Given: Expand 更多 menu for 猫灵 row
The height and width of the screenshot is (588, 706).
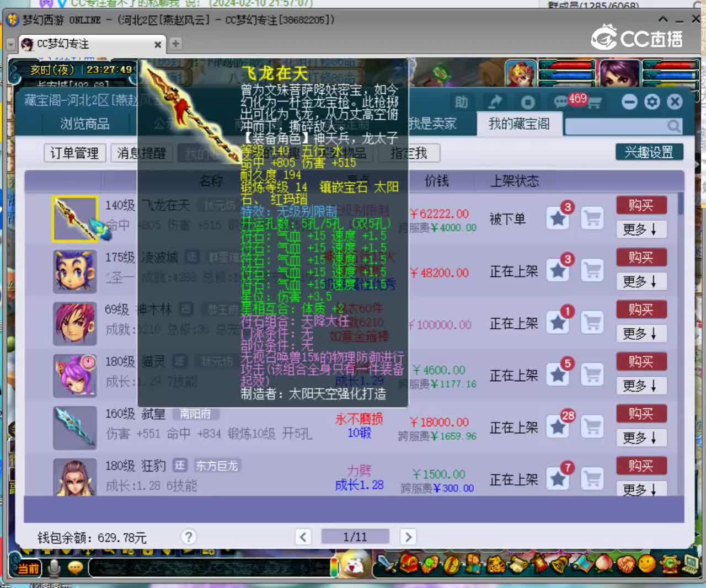Looking at the screenshot, I should pos(641,385).
